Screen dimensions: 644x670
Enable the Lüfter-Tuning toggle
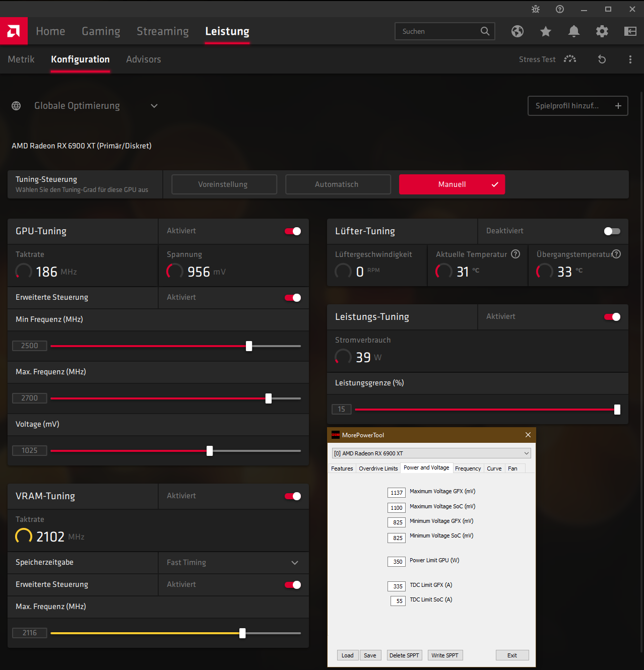coord(612,231)
